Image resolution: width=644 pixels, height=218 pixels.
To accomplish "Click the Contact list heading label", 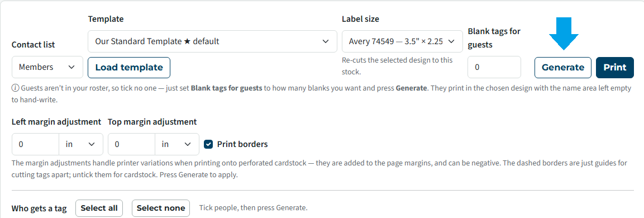I will tap(34, 45).
